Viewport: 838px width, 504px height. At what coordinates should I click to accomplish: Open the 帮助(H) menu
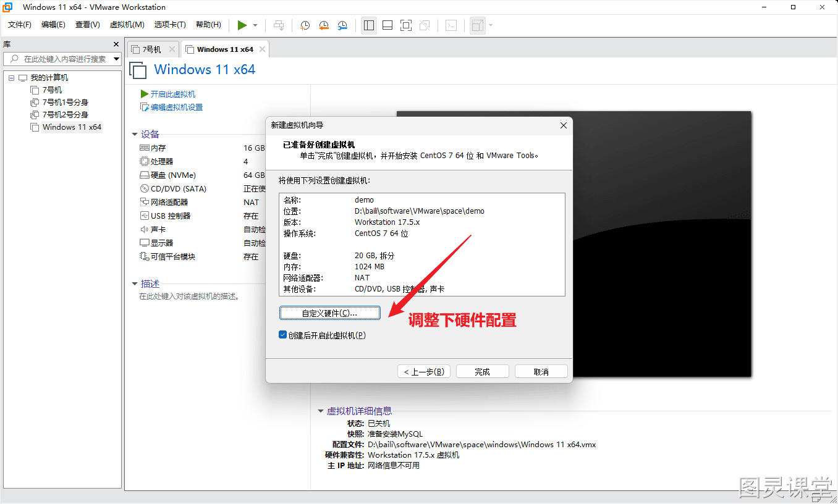208,25
